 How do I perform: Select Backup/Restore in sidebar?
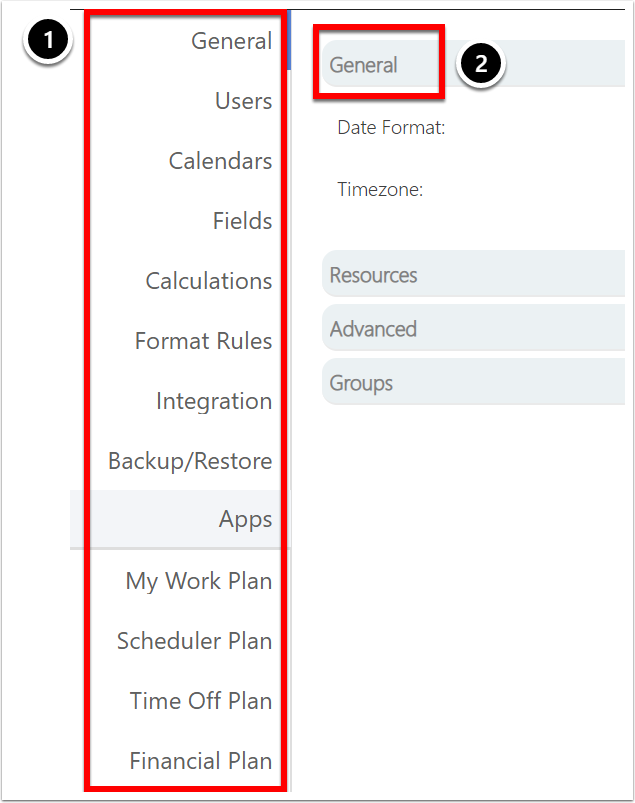pos(190,460)
